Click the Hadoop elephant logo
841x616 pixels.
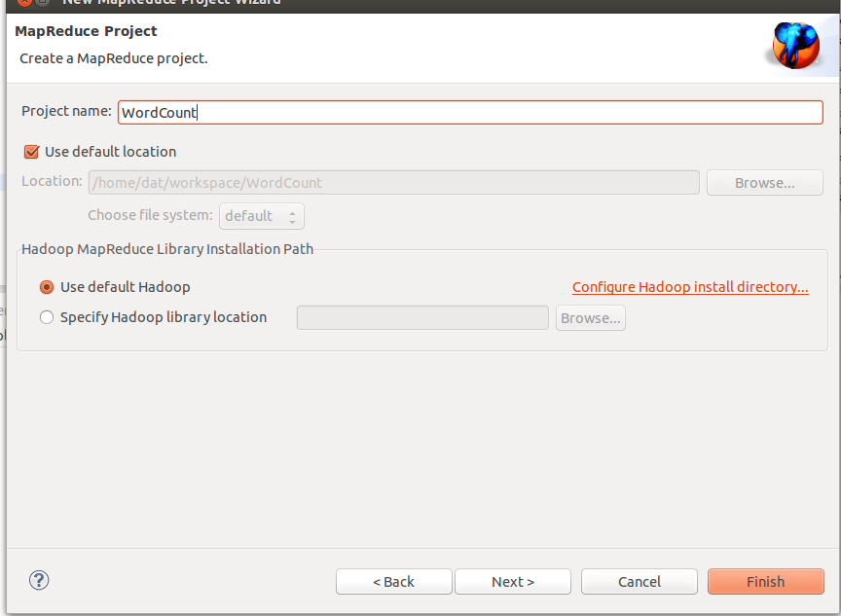point(795,46)
